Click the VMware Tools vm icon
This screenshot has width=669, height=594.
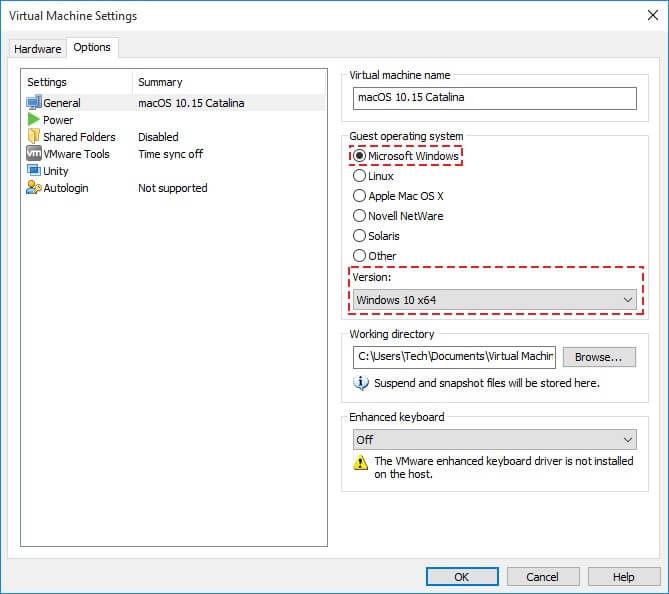(34, 154)
